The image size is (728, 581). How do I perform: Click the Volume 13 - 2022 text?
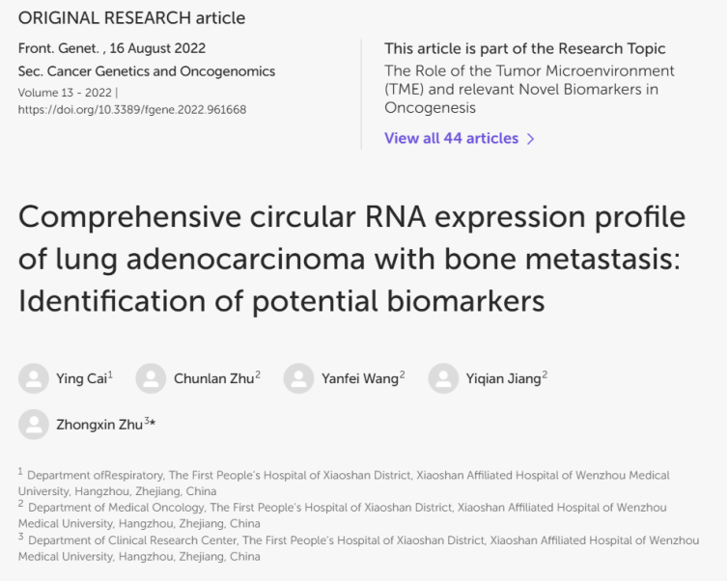[65, 93]
